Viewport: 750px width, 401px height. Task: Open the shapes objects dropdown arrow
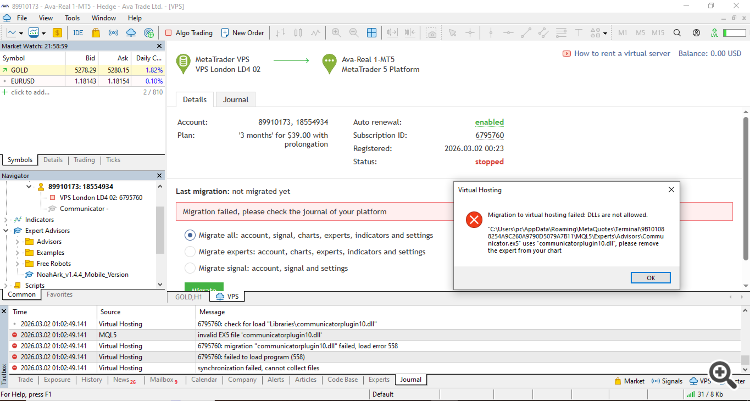[x=605, y=33]
